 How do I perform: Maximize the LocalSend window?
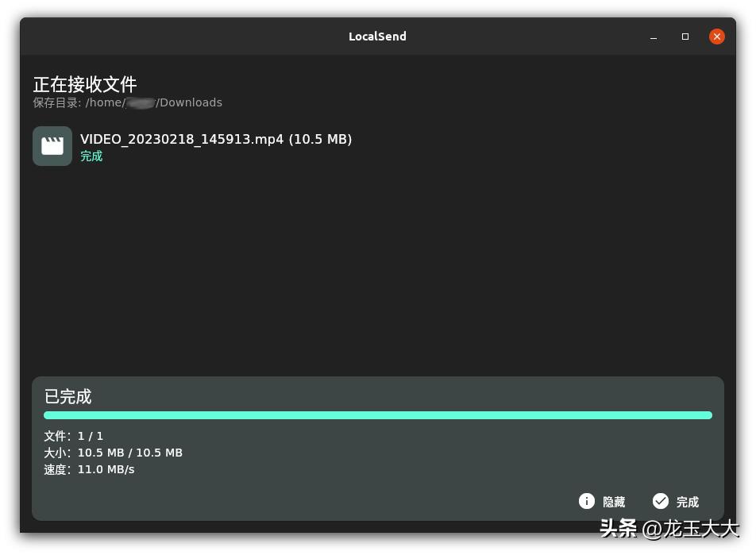click(x=685, y=37)
